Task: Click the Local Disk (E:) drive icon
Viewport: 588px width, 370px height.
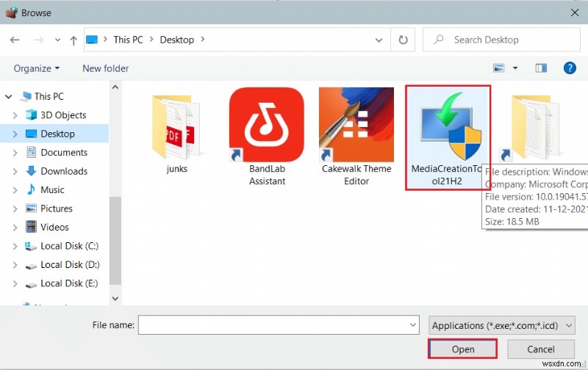Action: point(31,284)
